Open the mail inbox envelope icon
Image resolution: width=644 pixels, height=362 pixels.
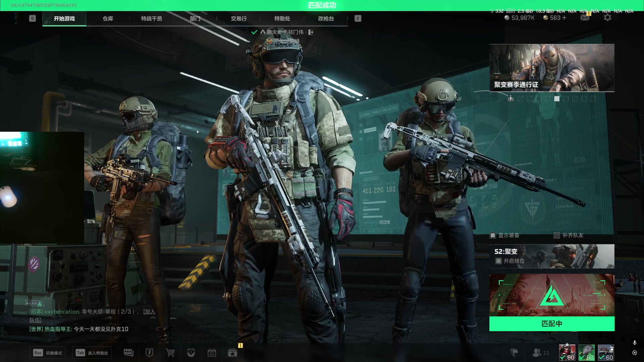[x=585, y=18]
